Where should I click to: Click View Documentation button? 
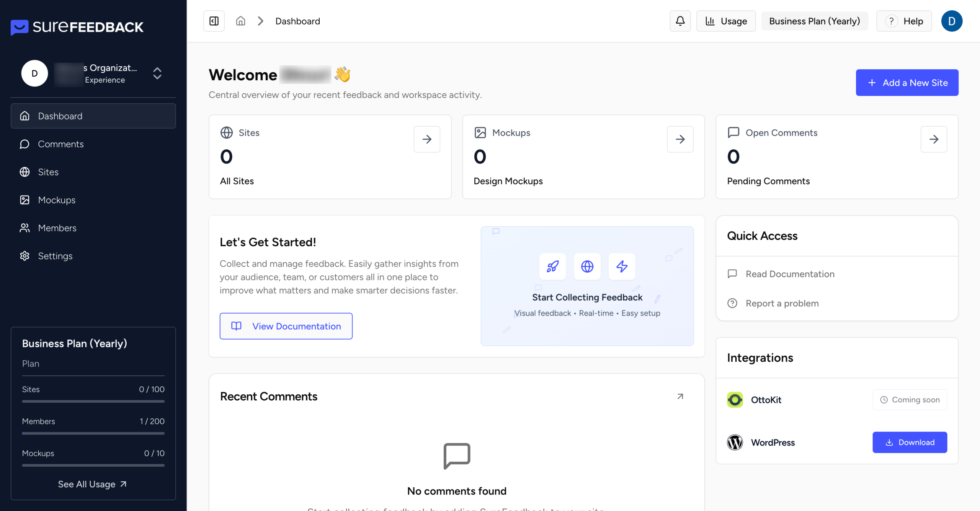click(x=286, y=326)
